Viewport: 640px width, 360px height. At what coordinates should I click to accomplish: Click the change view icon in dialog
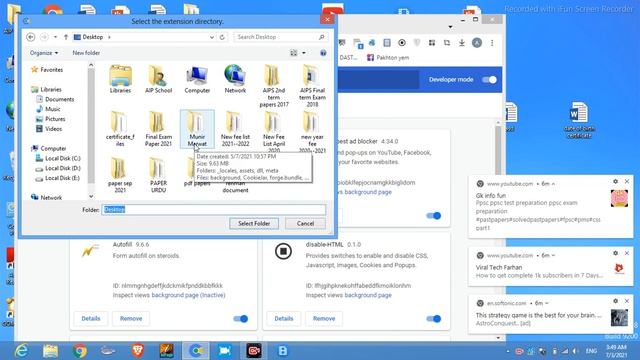pos(293,53)
